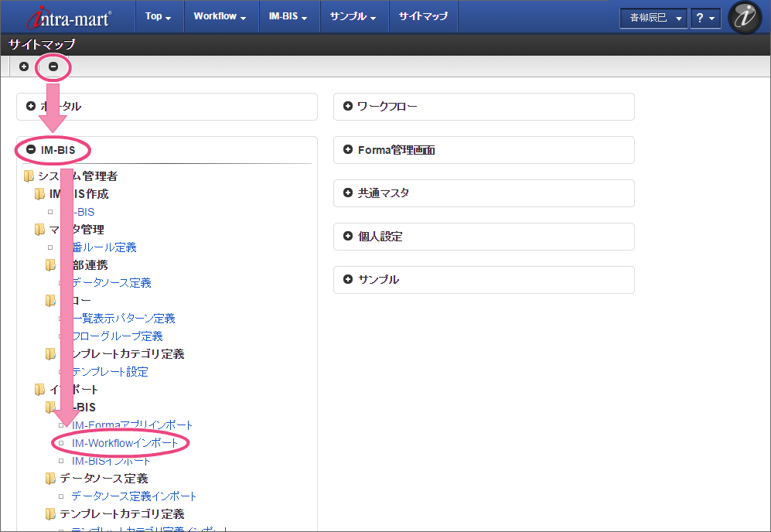Expand the 共通マスタ section
Screen dimensions: 771x532
348,193
